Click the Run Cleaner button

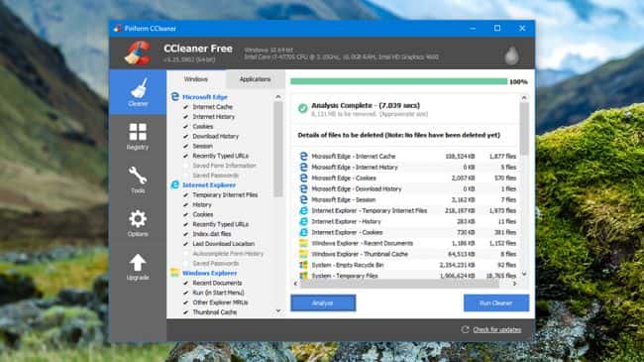pyautogui.click(x=496, y=303)
